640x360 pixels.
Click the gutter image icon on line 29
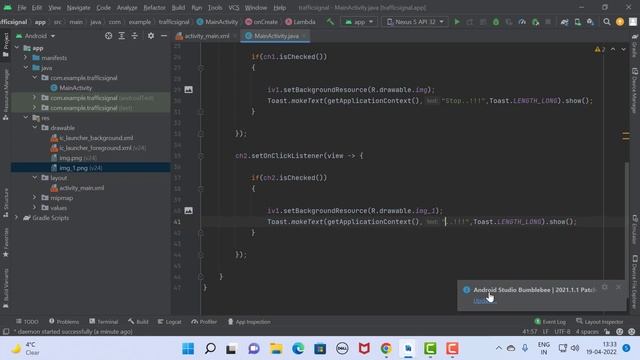point(189,89)
